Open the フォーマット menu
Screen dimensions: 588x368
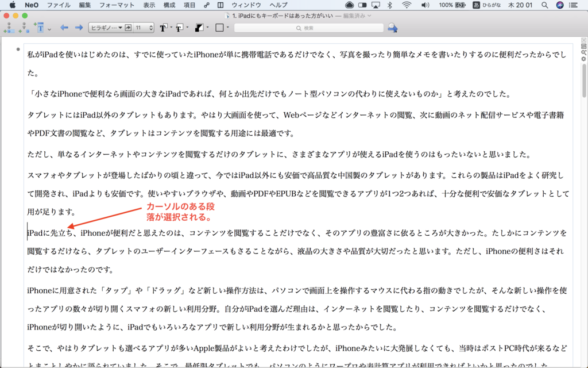click(x=117, y=5)
